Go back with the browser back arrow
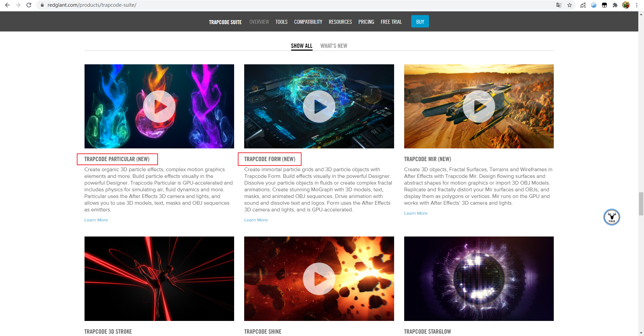The image size is (644, 336). tap(7, 5)
